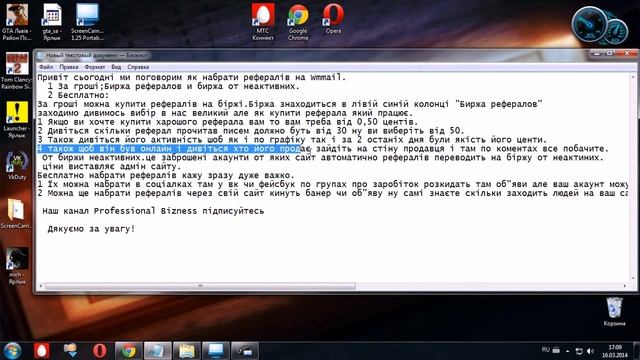Click the Windows Start button
This screenshot has height=360, width=640.
point(12,351)
